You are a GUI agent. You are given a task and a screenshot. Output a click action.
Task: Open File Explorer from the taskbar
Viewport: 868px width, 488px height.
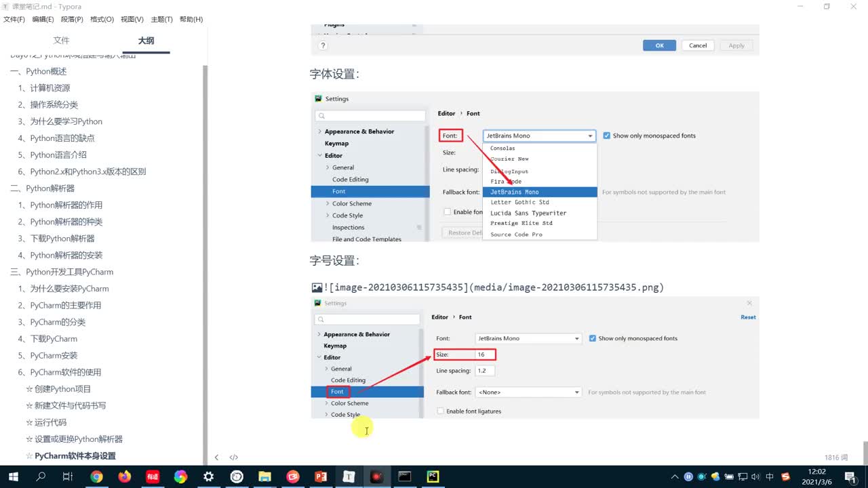pyautogui.click(x=264, y=476)
